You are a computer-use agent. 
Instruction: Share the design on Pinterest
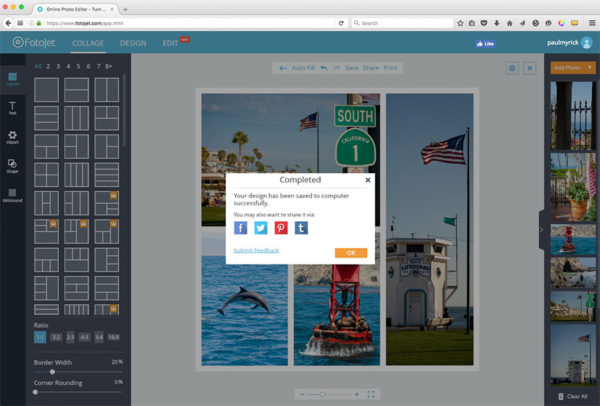pos(281,228)
